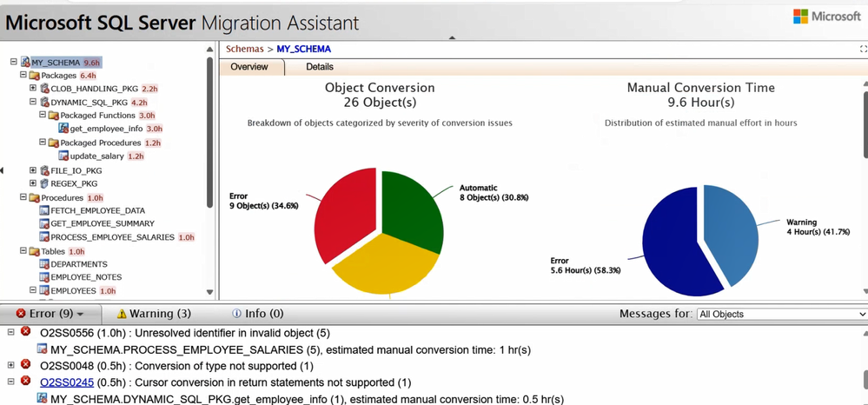This screenshot has width=868, height=405.
Task: Select update_salary in the tree
Action: coord(96,156)
